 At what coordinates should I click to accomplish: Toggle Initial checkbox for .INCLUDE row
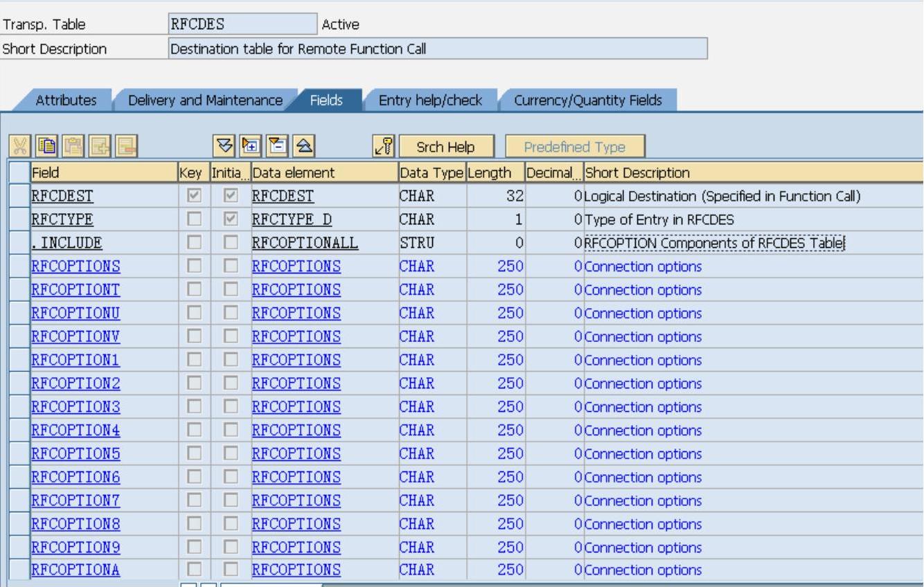coord(231,243)
